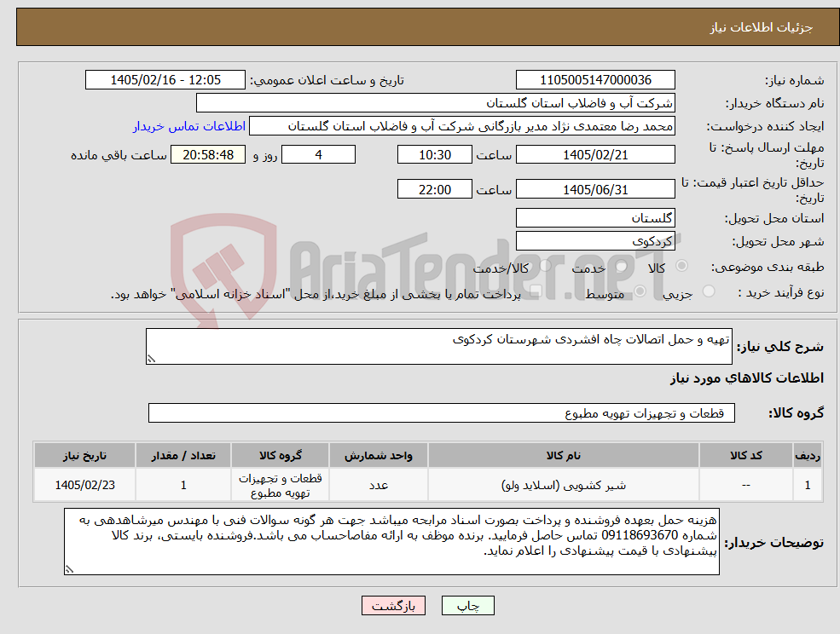This screenshot has height=634, width=840.
Task: Select the جزیی purchase type radio
Action: 708,291
